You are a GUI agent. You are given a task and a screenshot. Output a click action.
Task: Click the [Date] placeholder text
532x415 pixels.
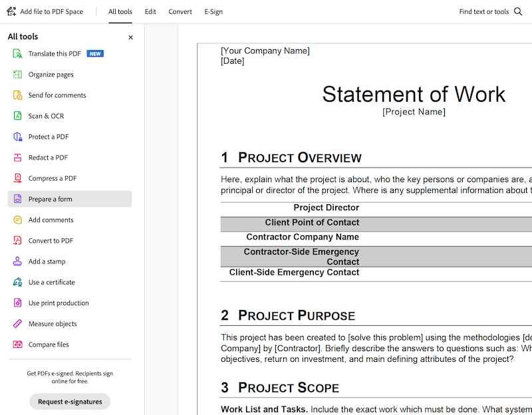[x=232, y=61]
